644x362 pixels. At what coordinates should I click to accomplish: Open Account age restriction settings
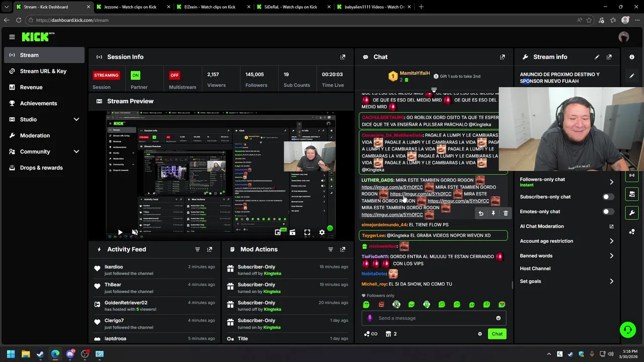pyautogui.click(x=567, y=241)
